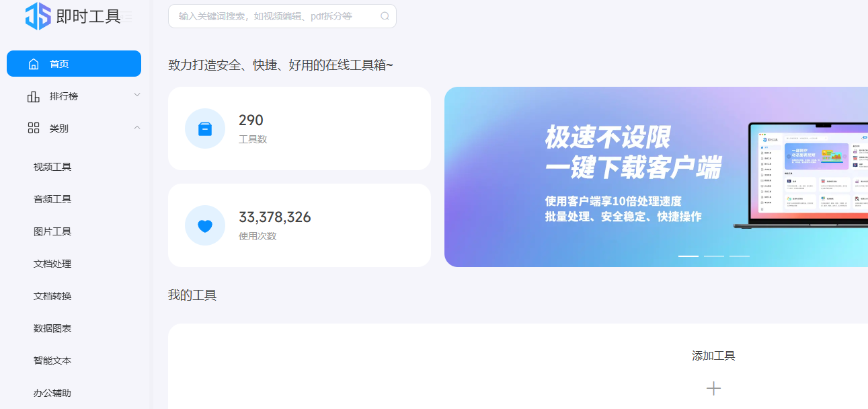Jump to third banner slide indicator

739,256
